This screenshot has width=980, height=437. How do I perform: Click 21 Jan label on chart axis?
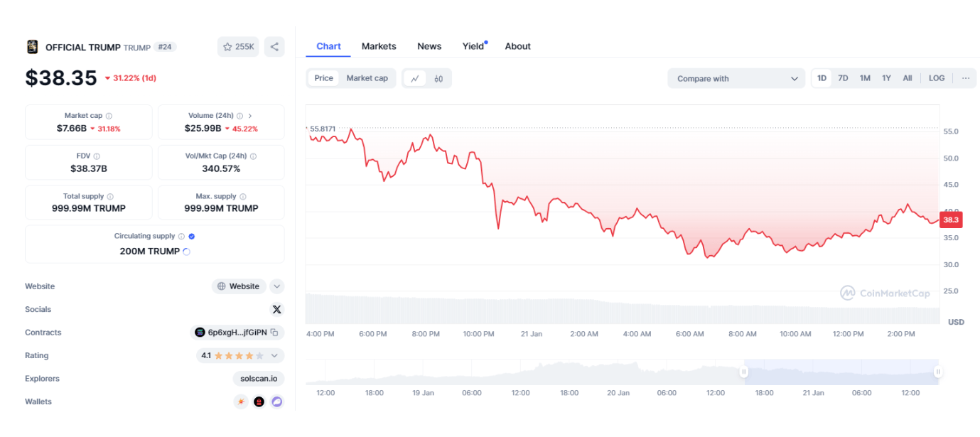tap(532, 334)
